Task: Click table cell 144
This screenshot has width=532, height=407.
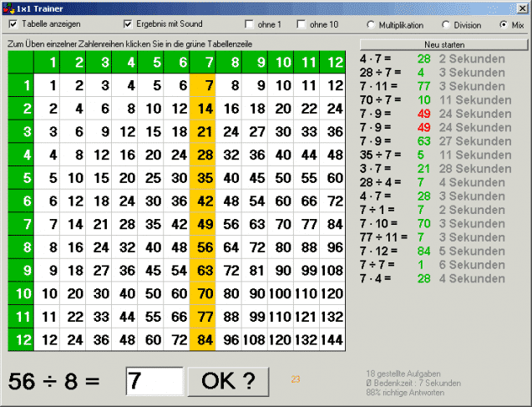Action: coord(332,339)
